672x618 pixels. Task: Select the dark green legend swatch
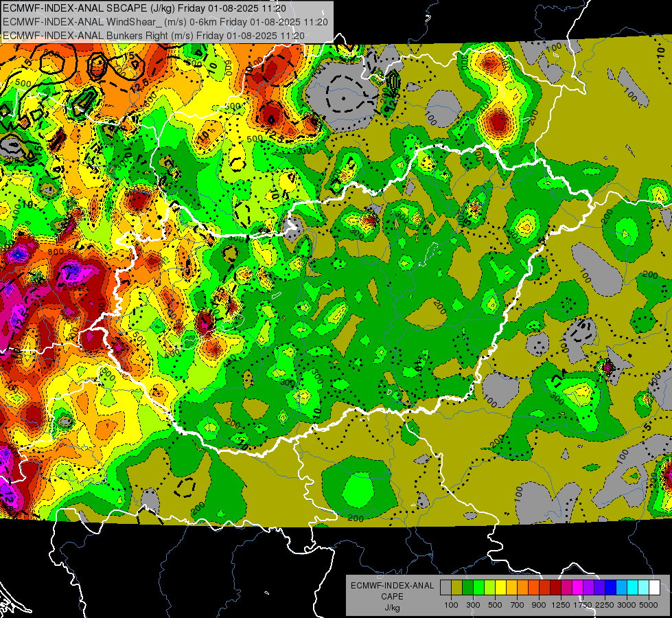[467, 588]
